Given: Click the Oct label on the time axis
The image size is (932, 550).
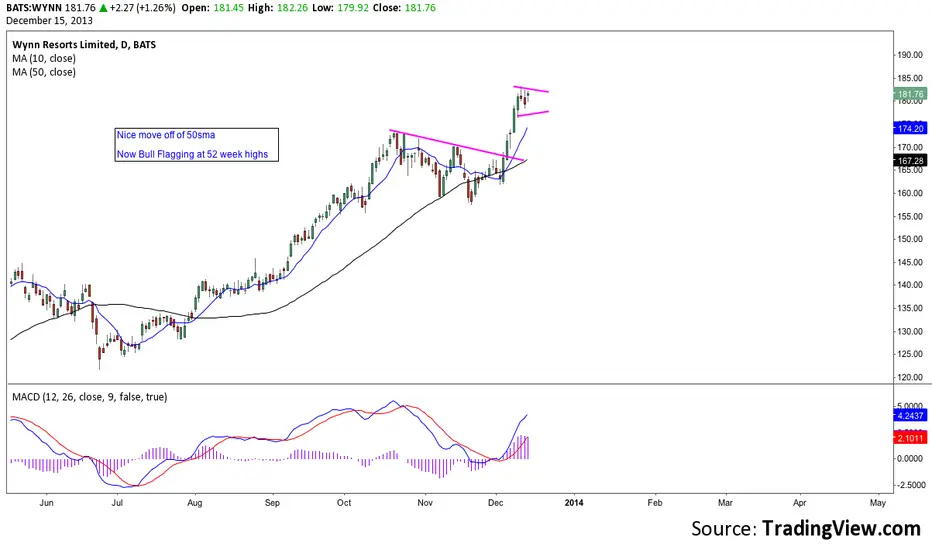Looking at the screenshot, I should coord(344,502).
